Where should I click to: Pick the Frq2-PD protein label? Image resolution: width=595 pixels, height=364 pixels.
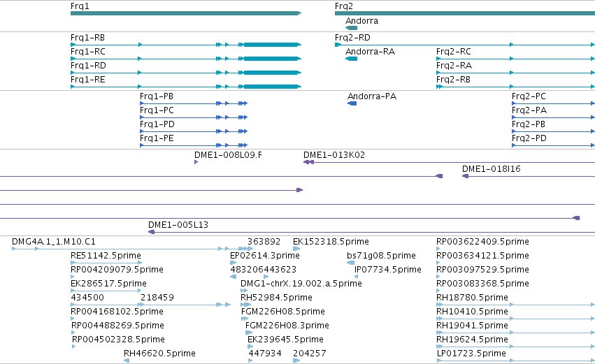click(529, 138)
